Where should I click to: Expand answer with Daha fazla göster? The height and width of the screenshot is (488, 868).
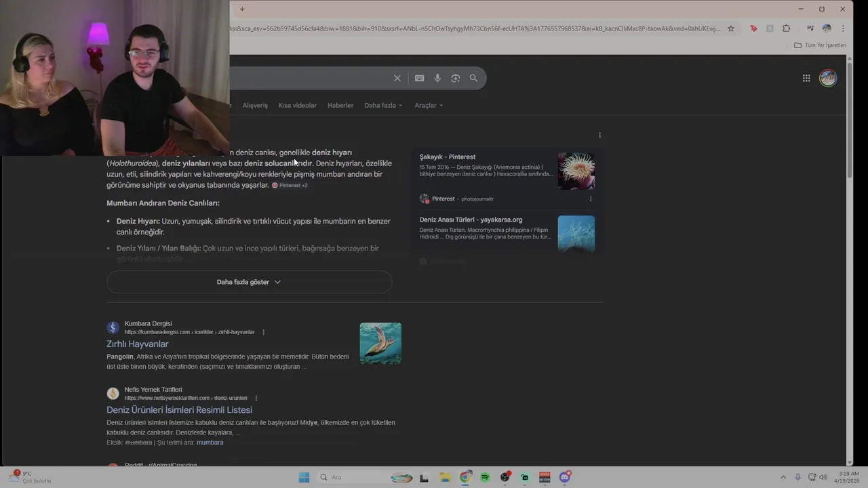click(249, 282)
